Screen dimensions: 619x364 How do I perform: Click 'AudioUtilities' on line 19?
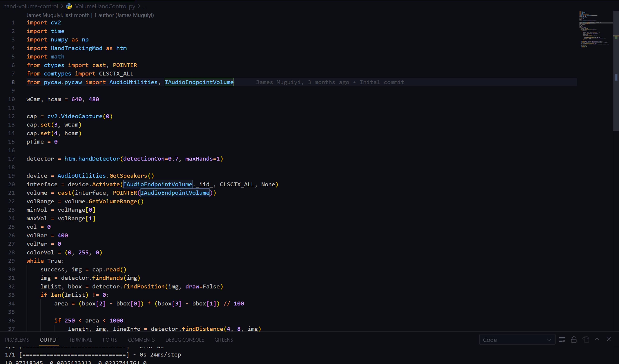pos(82,176)
